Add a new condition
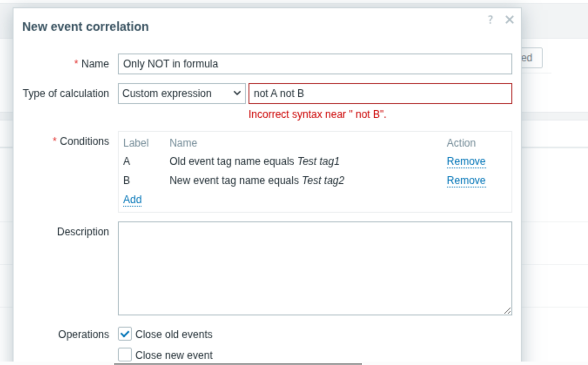This screenshot has width=588, height=365. click(132, 200)
